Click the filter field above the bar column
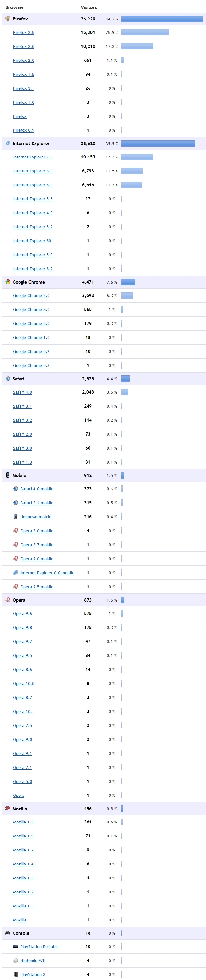Screen dimensions: 206x980 click(191, 7)
